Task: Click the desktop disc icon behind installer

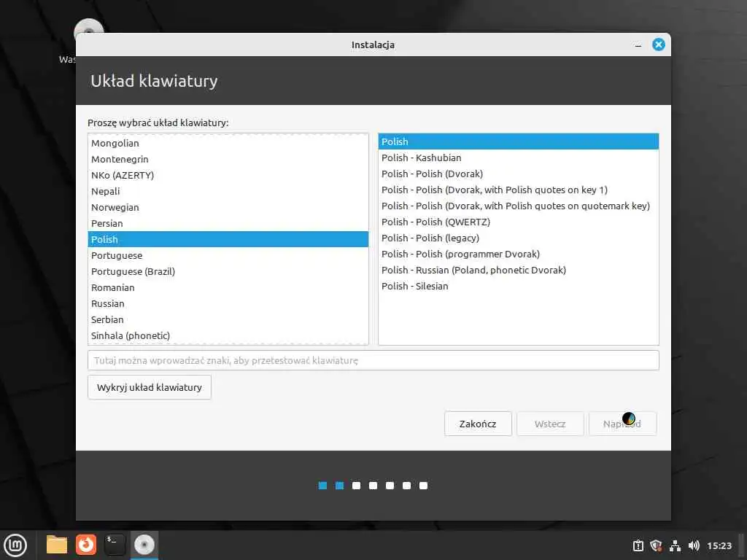Action: (88, 26)
